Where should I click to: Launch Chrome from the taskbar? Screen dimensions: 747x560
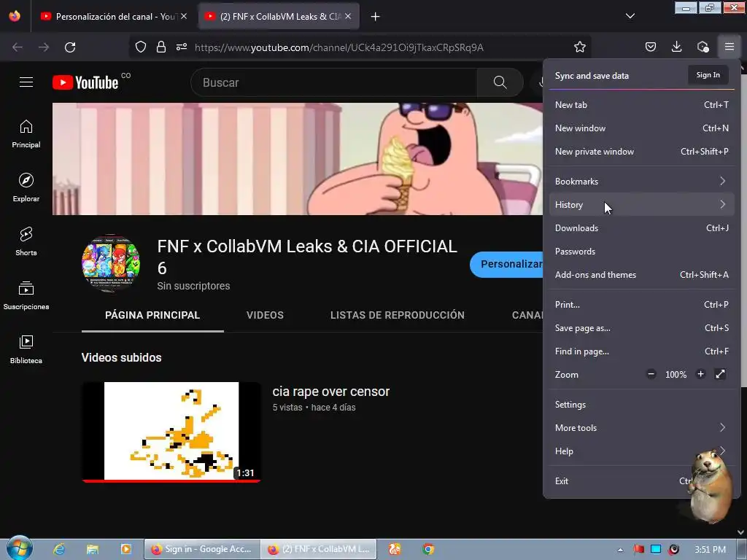(427, 549)
